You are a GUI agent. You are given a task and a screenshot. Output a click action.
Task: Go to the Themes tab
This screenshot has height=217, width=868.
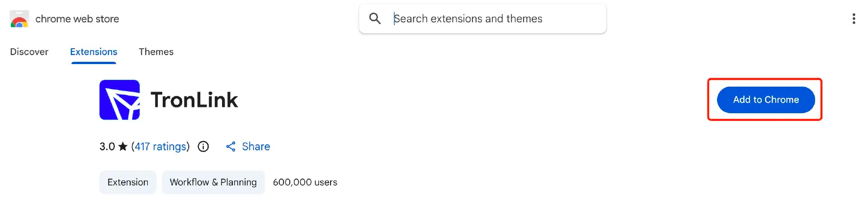(x=156, y=52)
